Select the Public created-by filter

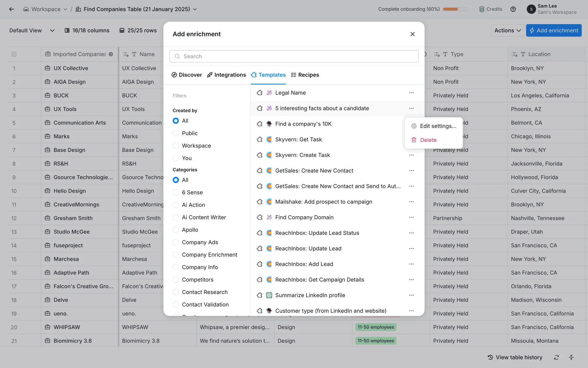[x=176, y=133]
